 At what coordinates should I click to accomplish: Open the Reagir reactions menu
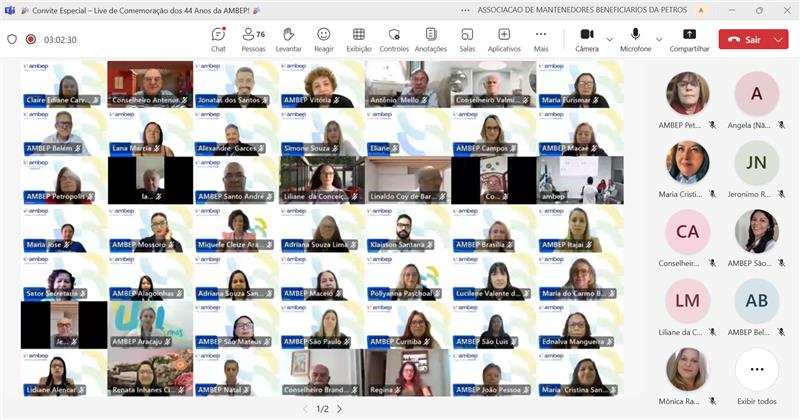pyautogui.click(x=324, y=38)
